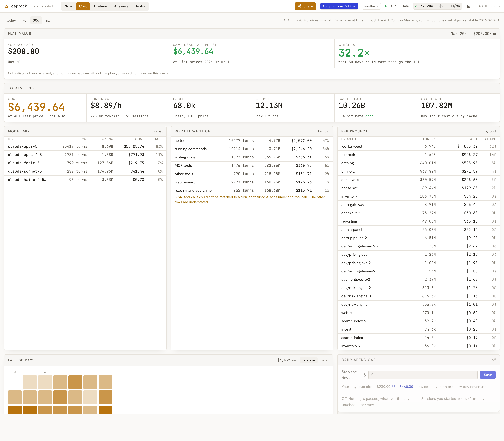The width and height of the screenshot is (504, 441).
Task: Open the Per Project by cost sorter
Action: coord(490,131)
